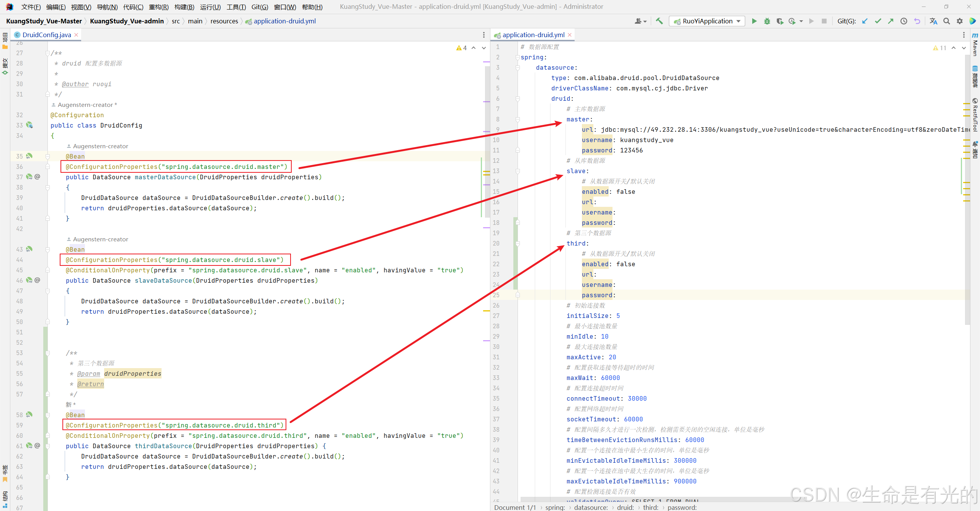
Task: Open the RuoYiApplication run configuration dropdown
Action: tap(707, 21)
